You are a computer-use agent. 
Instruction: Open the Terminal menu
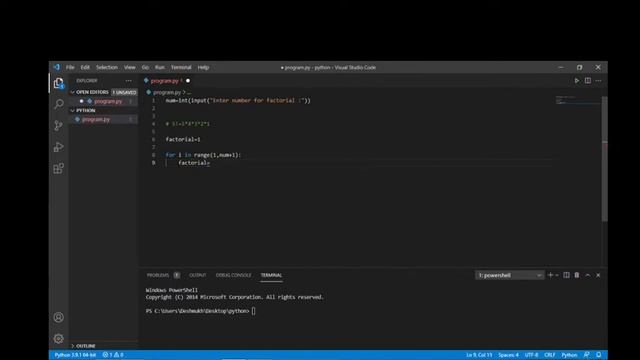[181, 67]
